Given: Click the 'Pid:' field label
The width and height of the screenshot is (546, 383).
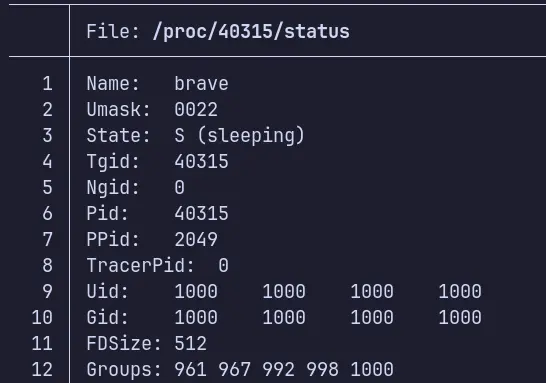Looking at the screenshot, I should pyautogui.click(x=108, y=213).
